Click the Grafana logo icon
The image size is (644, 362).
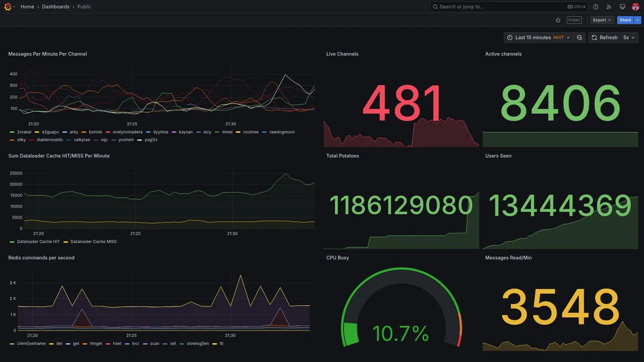8,7
